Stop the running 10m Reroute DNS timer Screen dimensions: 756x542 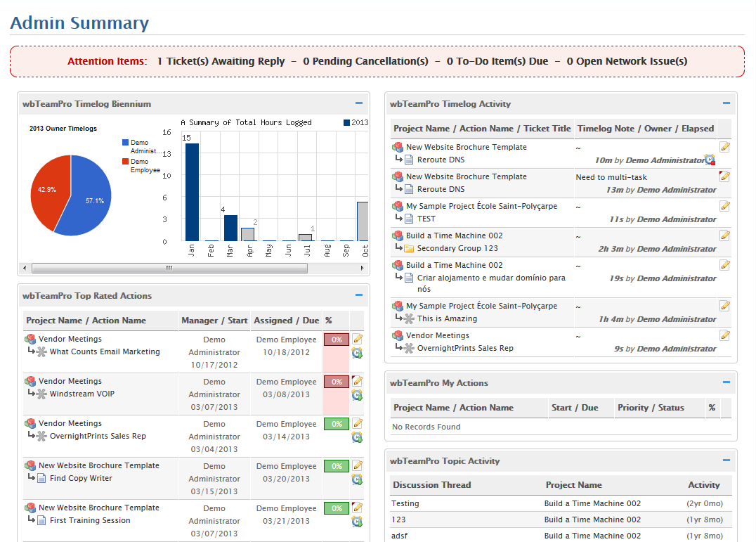710,160
